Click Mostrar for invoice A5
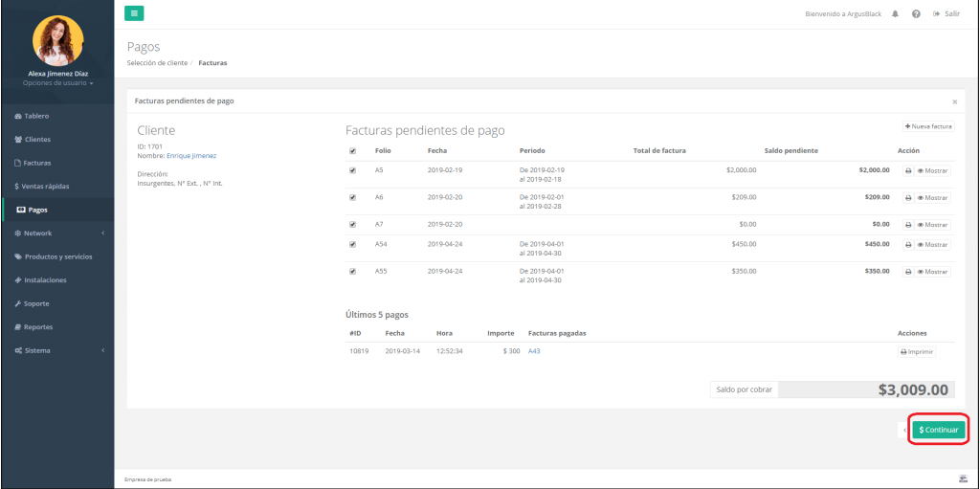Screen dimensions: 980x489 tap(932, 170)
